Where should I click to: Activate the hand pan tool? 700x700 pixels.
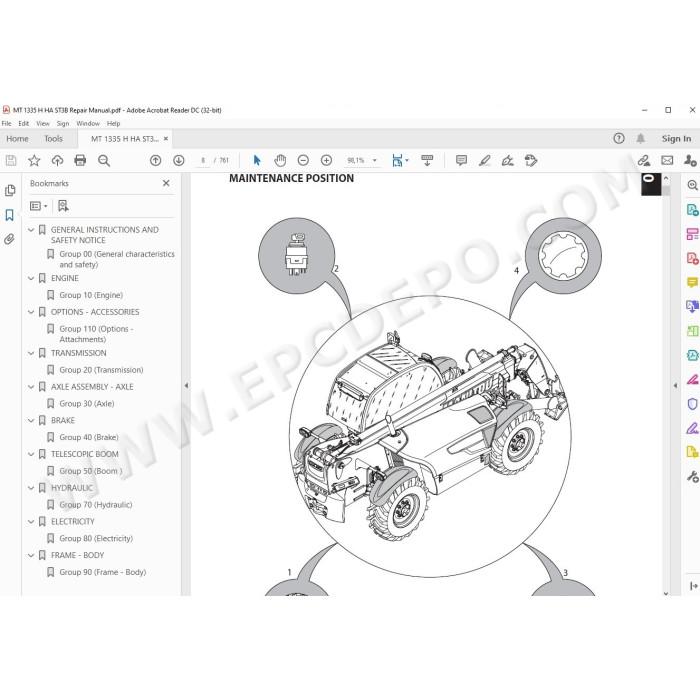coord(280,160)
